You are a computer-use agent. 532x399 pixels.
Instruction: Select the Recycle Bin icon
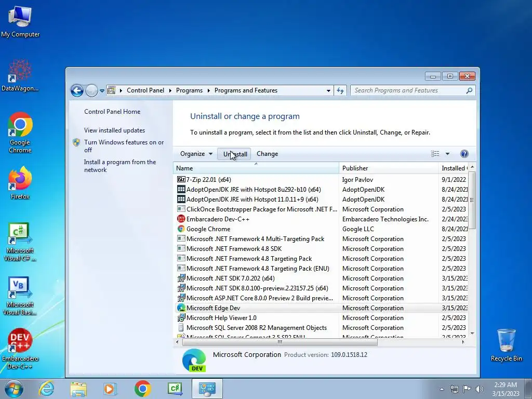[x=506, y=345]
